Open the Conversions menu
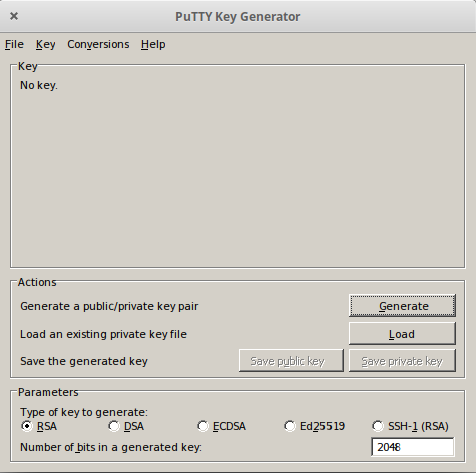 click(98, 44)
